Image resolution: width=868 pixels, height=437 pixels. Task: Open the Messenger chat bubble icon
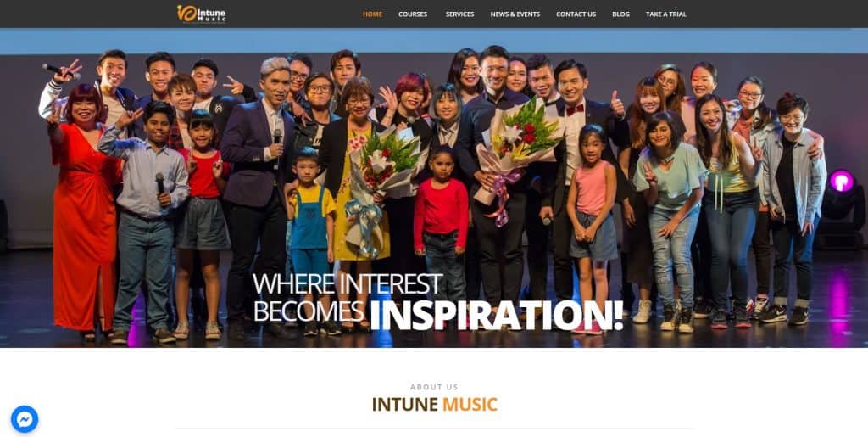(25, 419)
